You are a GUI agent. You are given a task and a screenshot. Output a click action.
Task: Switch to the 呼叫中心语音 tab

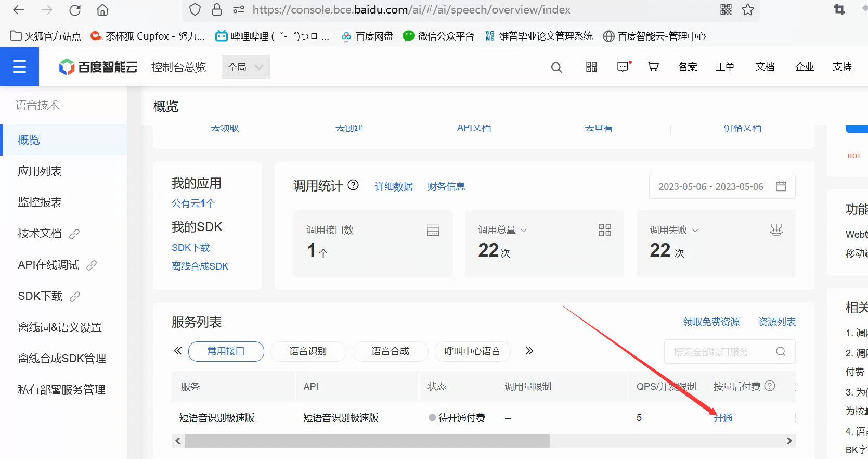[x=473, y=351]
